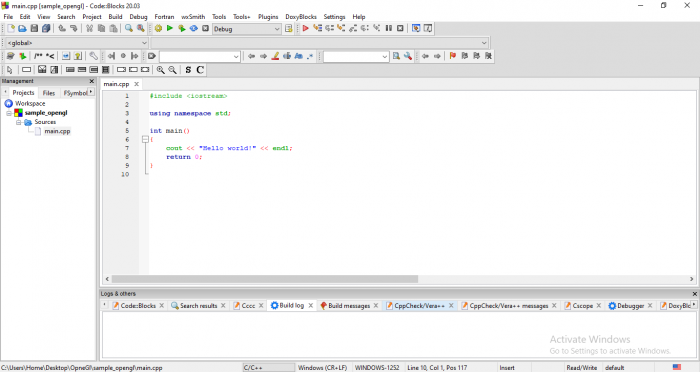The image size is (700, 372).
Task: Open a file using the toolbar icon
Action: tap(22, 29)
